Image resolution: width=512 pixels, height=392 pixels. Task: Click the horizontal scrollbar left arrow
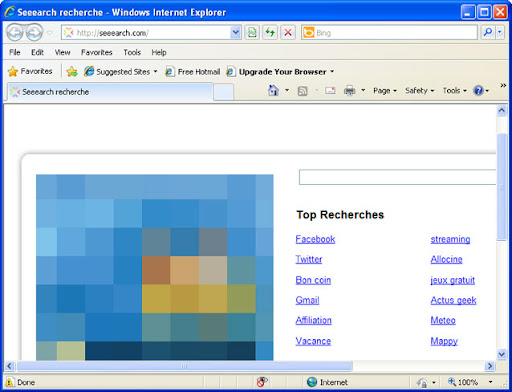(x=10, y=366)
